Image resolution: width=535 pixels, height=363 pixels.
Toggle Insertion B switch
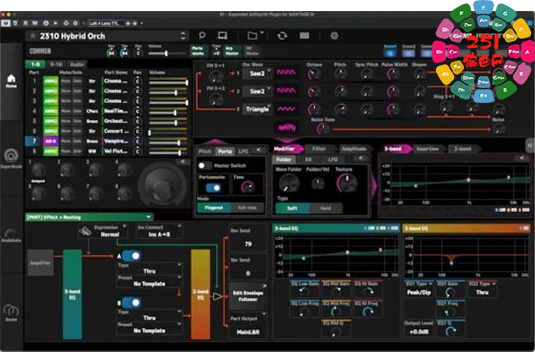click(131, 302)
